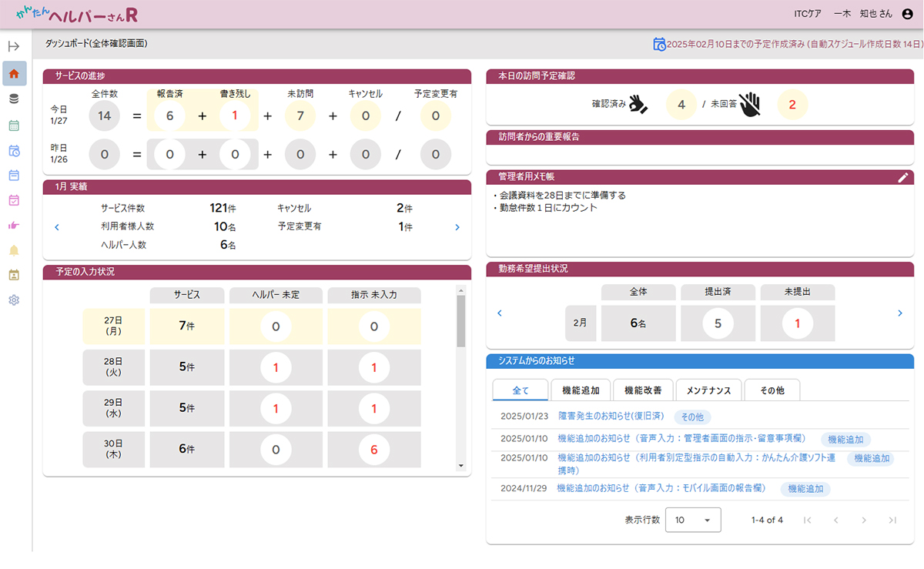Open 機能追加のお知らせ 利用者別定型指示の自動入力 notice
This screenshot has width=924, height=569.
(696, 464)
